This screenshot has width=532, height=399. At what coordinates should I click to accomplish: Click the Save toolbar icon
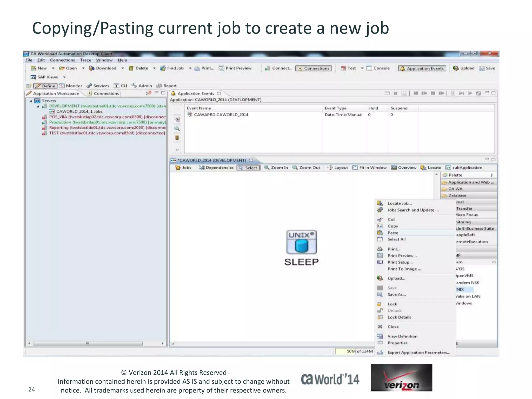tap(482, 68)
